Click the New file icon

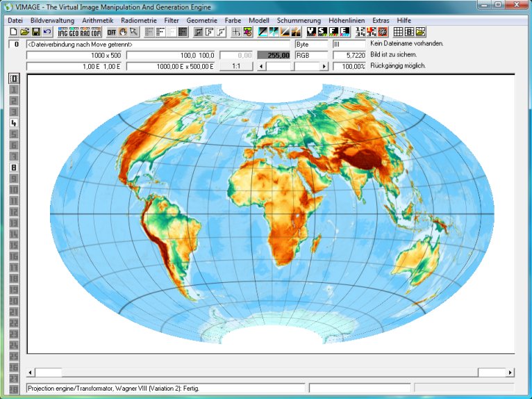13,32
